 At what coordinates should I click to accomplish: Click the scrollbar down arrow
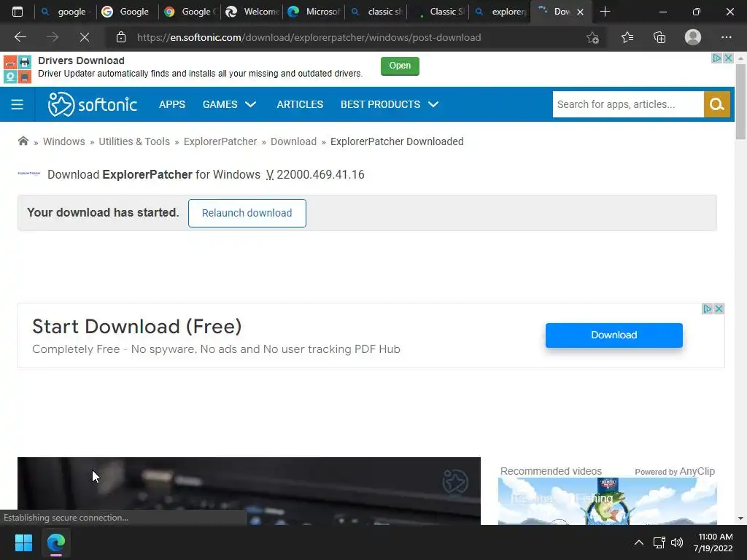[x=740, y=518]
